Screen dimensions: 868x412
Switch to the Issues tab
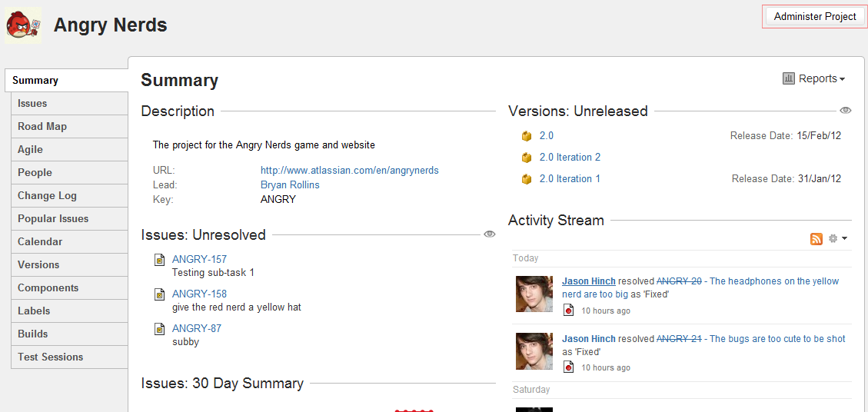pos(69,104)
